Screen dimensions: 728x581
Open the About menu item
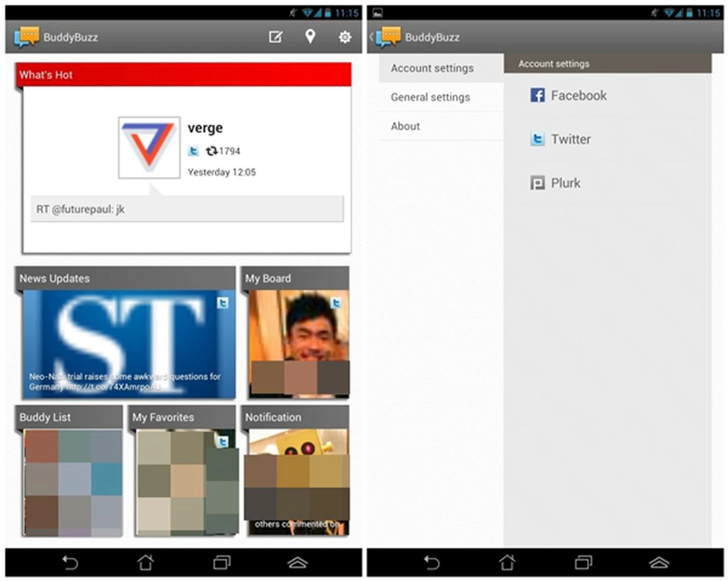point(405,126)
